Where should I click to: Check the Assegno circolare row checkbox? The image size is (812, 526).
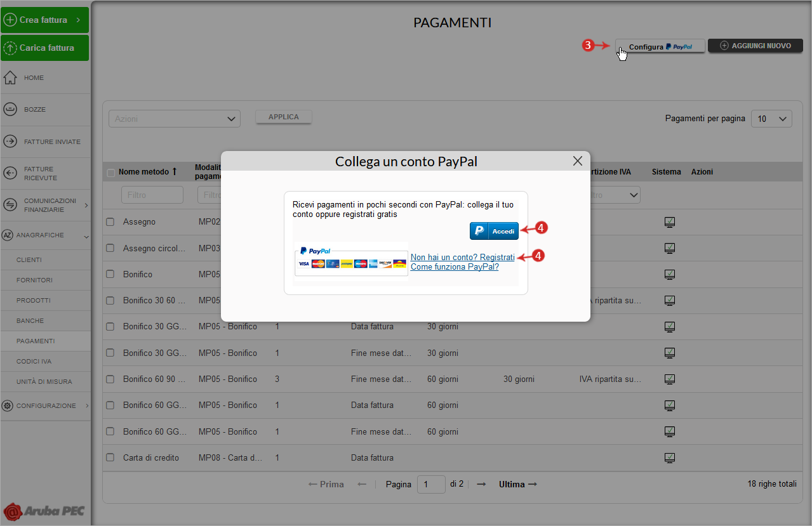coord(110,248)
